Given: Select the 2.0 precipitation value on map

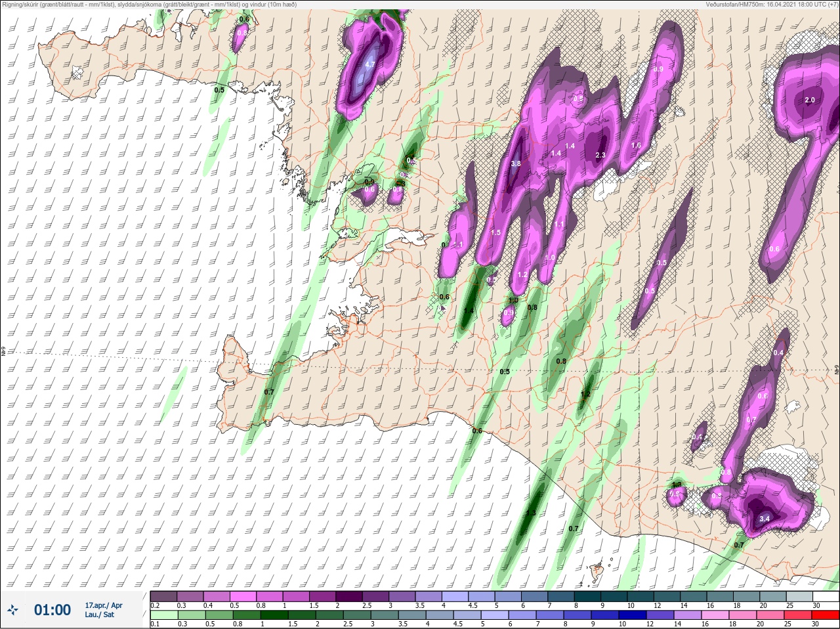Looking at the screenshot, I should coord(809,100).
